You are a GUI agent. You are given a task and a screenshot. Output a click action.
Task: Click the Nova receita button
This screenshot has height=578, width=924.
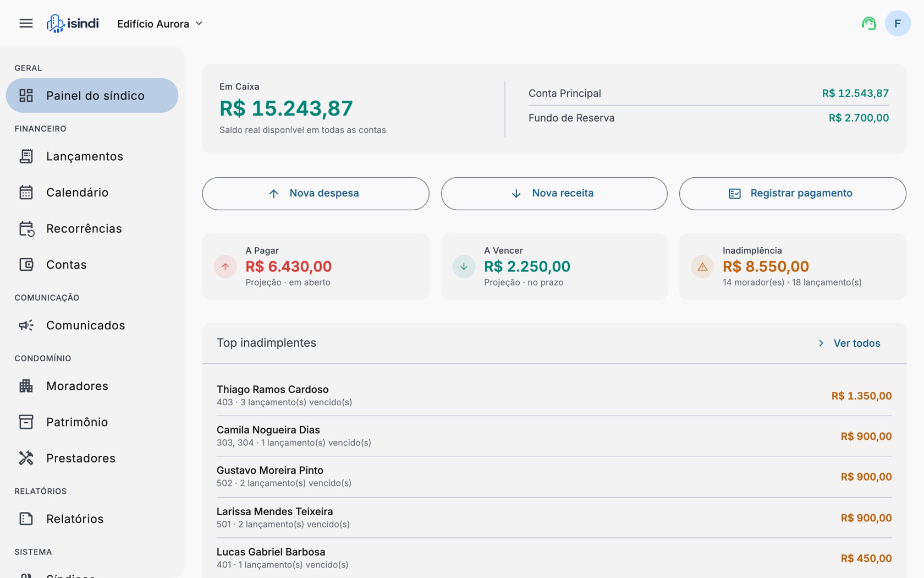pos(554,193)
